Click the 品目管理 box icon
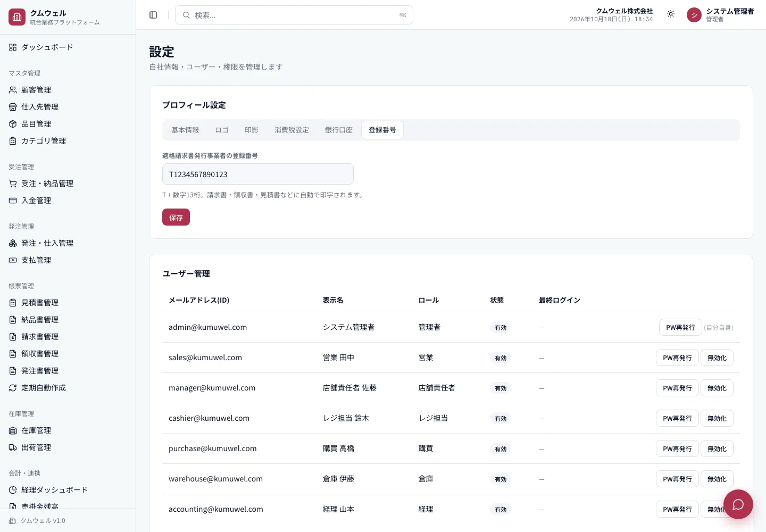Image resolution: width=766 pixels, height=532 pixels. [13, 124]
